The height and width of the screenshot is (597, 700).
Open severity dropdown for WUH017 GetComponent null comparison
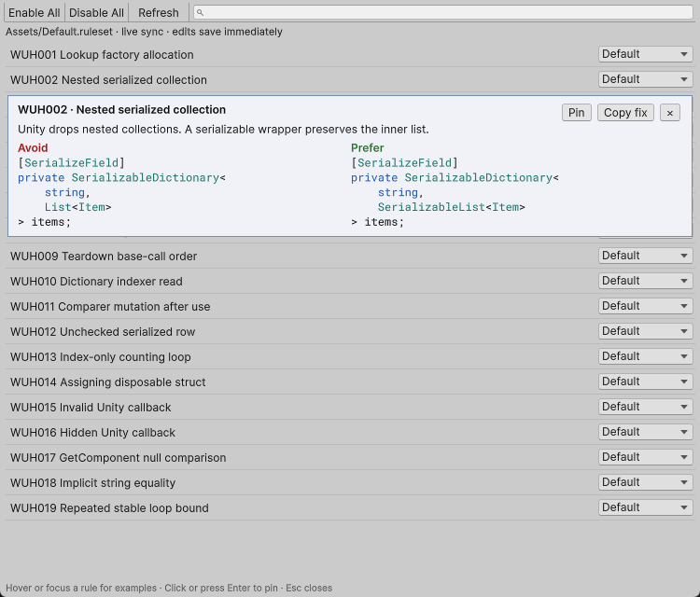click(x=645, y=457)
